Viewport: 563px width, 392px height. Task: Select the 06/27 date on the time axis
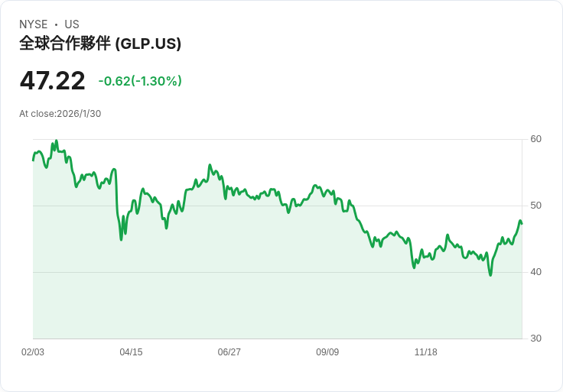point(229,352)
